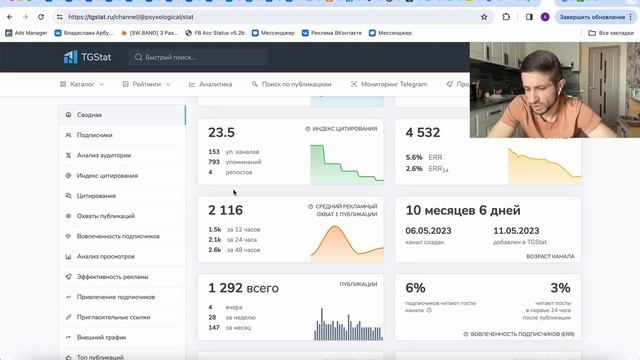
Task: Click the site info icon in address bar
Action: tap(60, 17)
